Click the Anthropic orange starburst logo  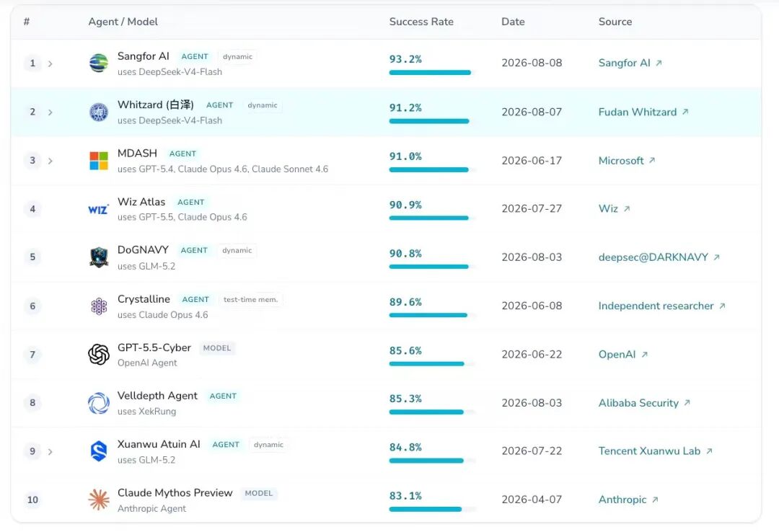(98, 500)
